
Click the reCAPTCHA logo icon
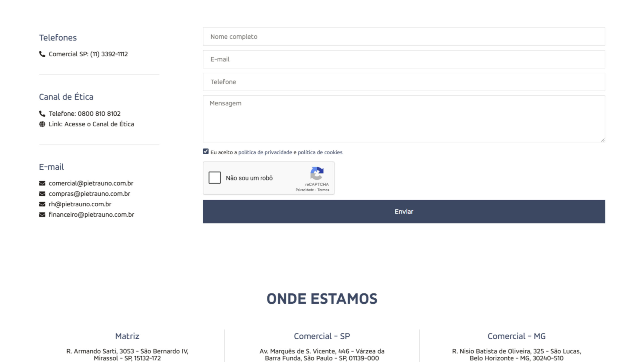click(x=317, y=173)
